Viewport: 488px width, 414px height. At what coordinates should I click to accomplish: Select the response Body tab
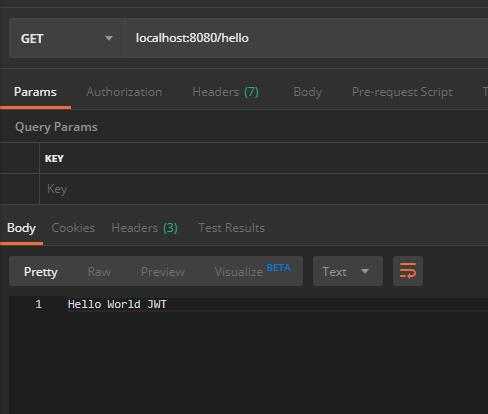click(x=21, y=228)
